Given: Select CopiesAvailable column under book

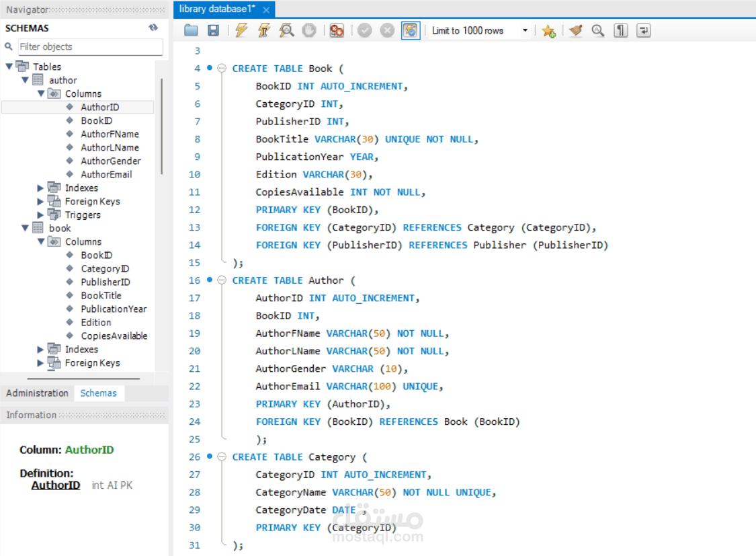Looking at the screenshot, I should click(114, 336).
